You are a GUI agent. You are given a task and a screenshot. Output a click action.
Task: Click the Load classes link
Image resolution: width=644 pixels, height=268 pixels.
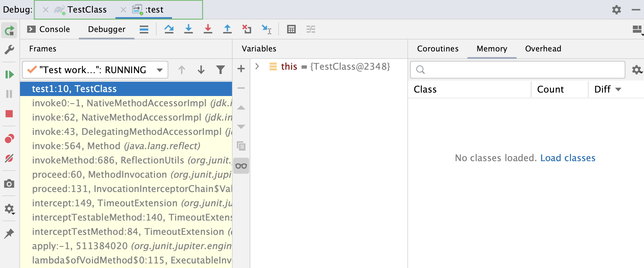coord(567,158)
